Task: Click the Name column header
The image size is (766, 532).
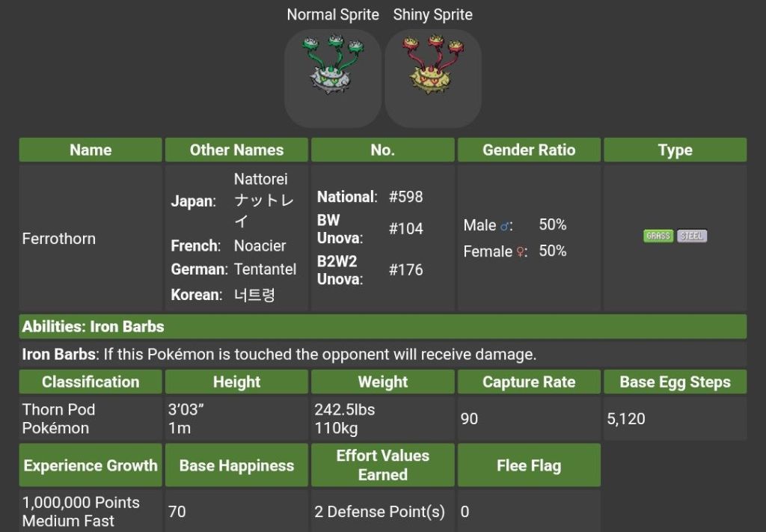Action: click(91, 150)
